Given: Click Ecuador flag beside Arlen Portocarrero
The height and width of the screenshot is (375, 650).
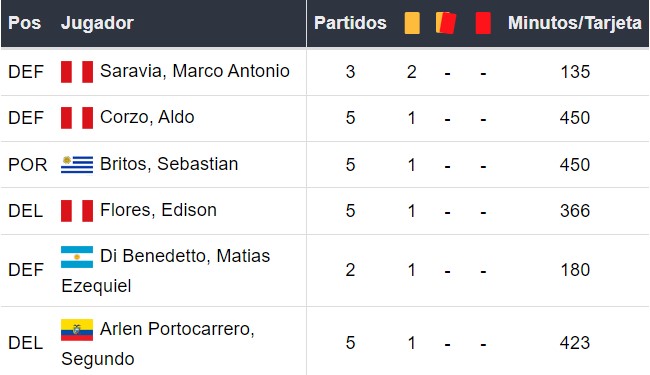Looking at the screenshot, I should (x=77, y=330).
